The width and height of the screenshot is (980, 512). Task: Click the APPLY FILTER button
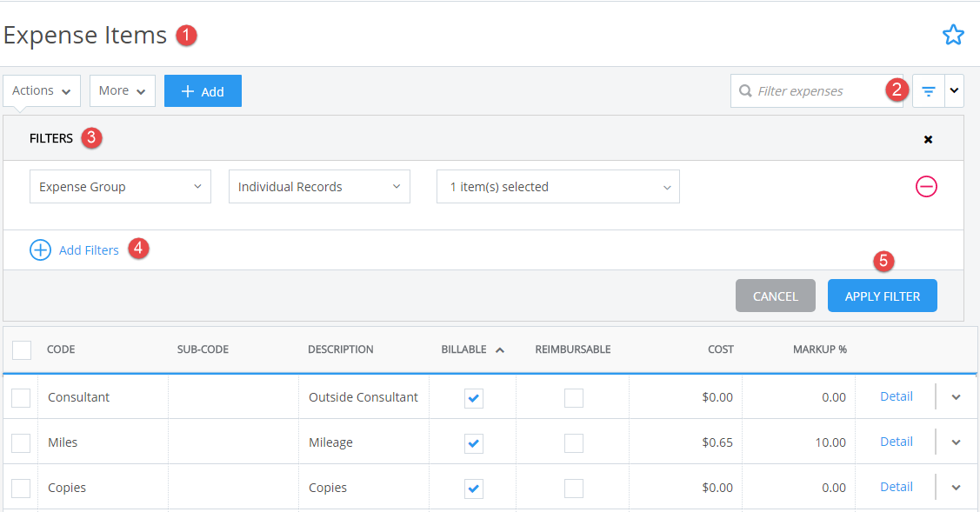click(882, 296)
